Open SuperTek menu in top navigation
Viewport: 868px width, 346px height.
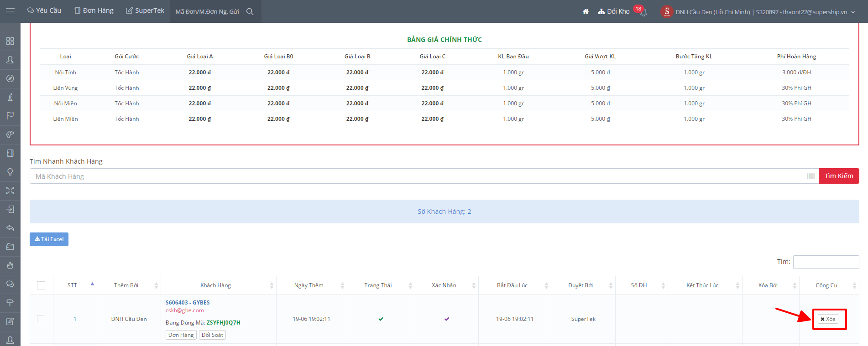pos(145,10)
